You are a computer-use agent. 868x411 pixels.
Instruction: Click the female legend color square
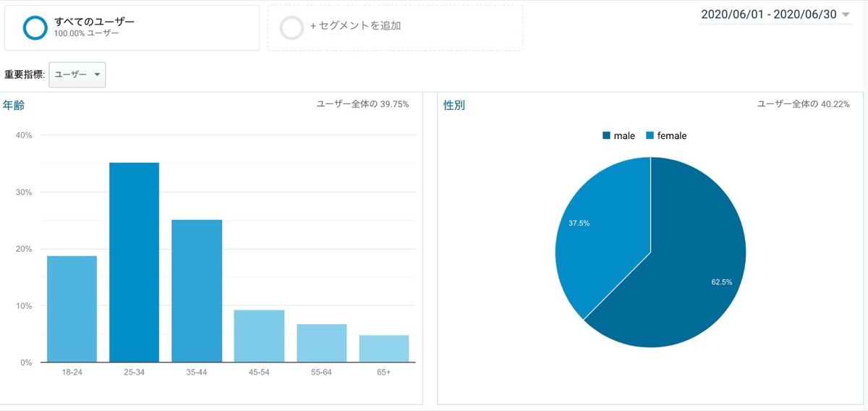tap(650, 135)
